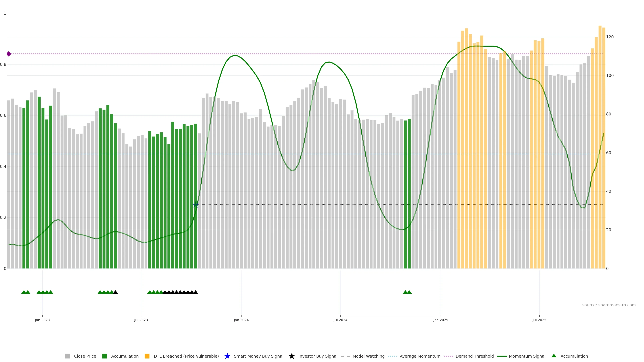This screenshot has width=644, height=362.
Task: Click the blue Smart Money Buy Signal star legend icon
Action: coord(227,356)
